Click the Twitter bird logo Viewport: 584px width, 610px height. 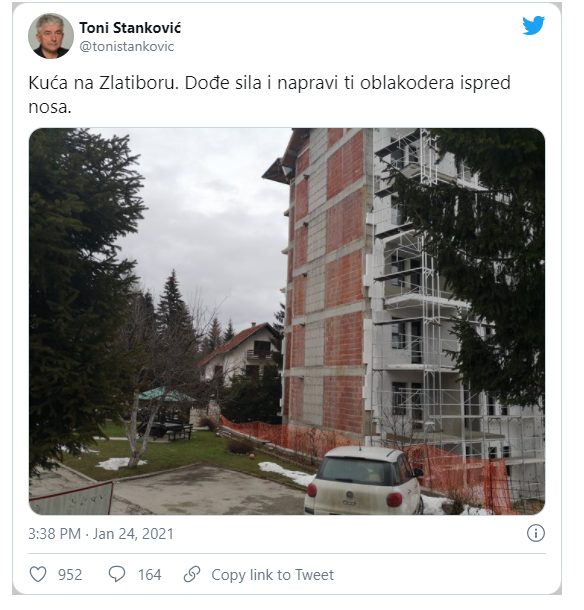point(533,26)
